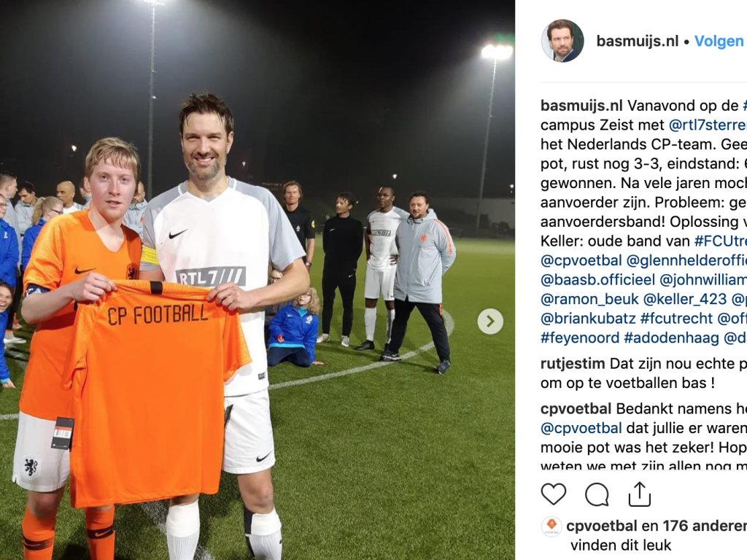The image size is (747, 560).
Task: Click the cpvoetbal avatar next to likes
Action: click(x=551, y=526)
